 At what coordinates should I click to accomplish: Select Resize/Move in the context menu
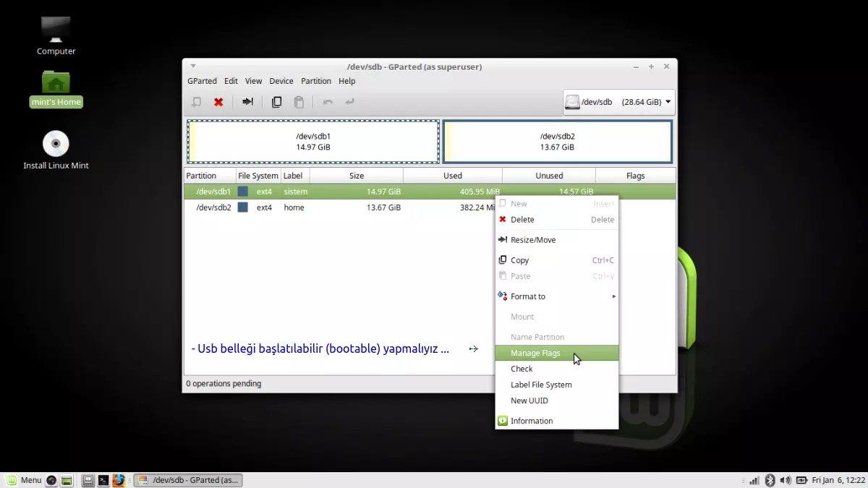pos(534,240)
